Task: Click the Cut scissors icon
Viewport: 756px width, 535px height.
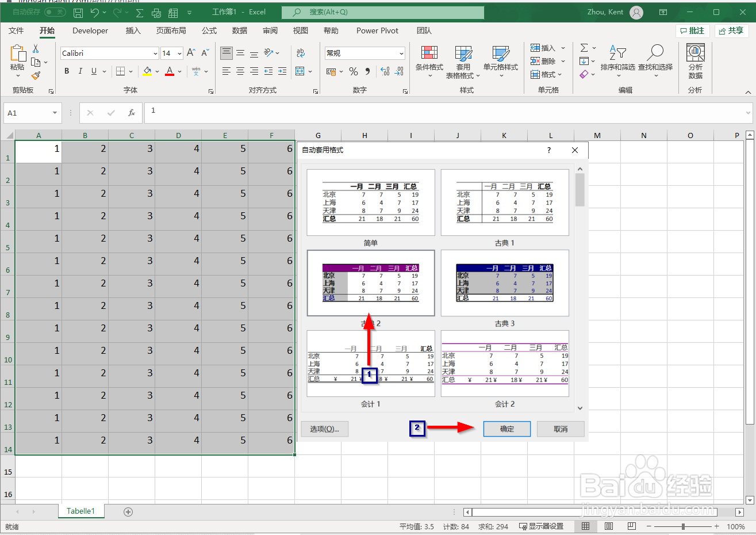Action: (36, 49)
